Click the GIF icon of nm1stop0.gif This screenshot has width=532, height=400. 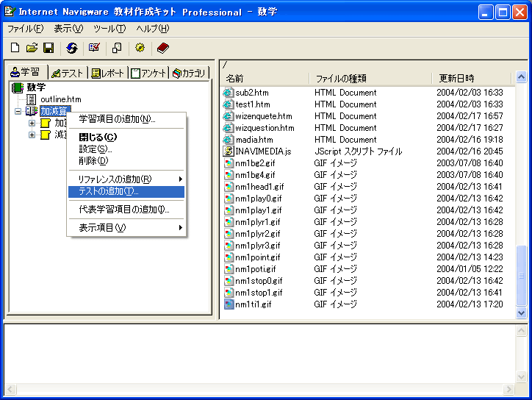click(x=229, y=281)
